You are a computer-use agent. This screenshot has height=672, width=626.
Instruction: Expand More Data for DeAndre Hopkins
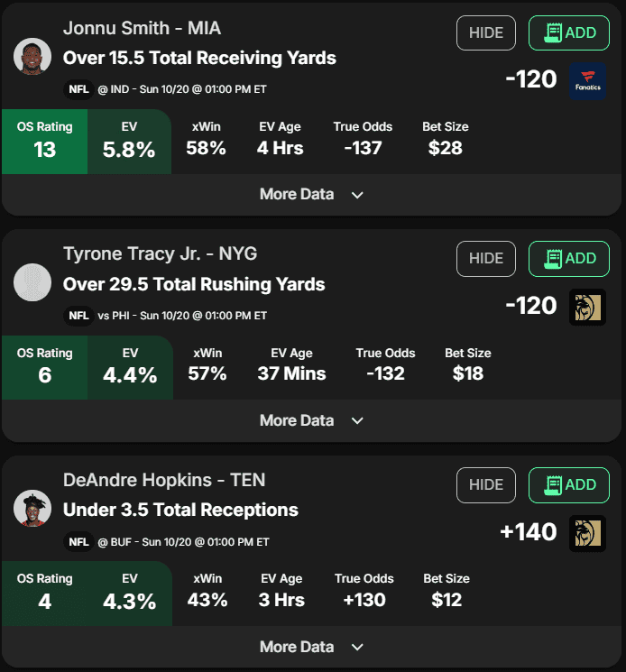(311, 647)
